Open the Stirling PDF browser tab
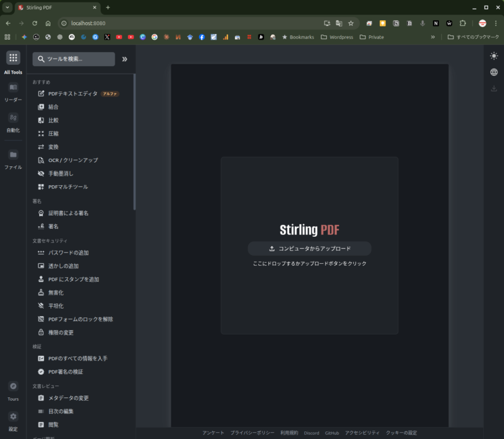This screenshot has height=439, width=504. [x=57, y=8]
